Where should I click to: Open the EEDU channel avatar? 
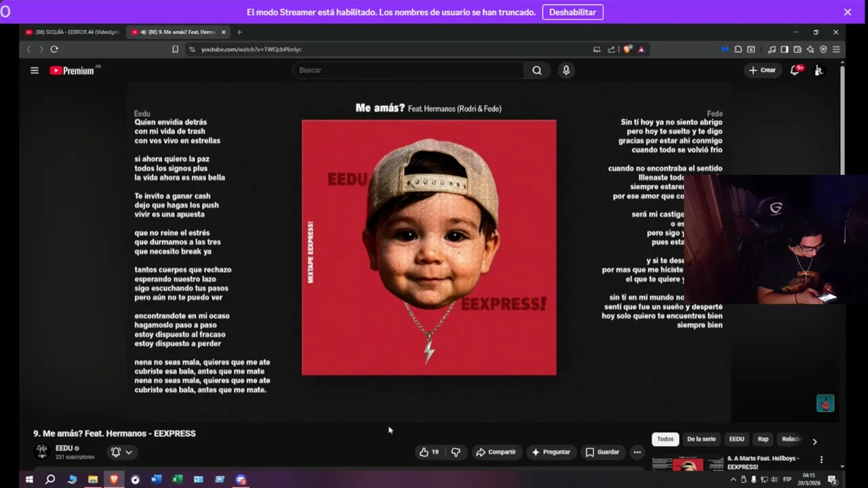(42, 451)
